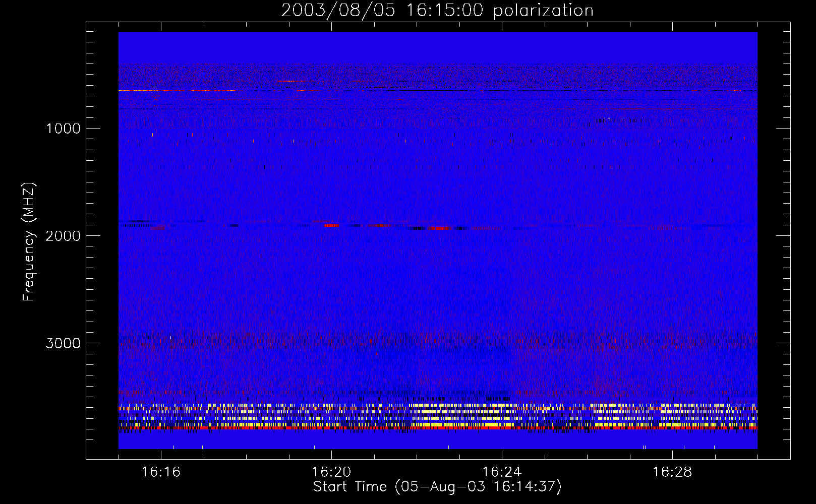The image size is (816, 504).
Task: Click the 1000 frequency tick label
Action: click(63, 129)
